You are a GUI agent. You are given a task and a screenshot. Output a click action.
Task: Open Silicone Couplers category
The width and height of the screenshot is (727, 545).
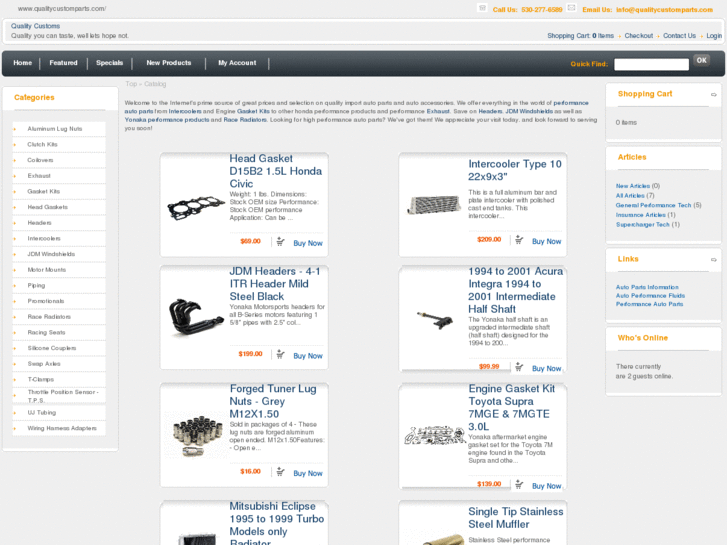click(x=52, y=348)
